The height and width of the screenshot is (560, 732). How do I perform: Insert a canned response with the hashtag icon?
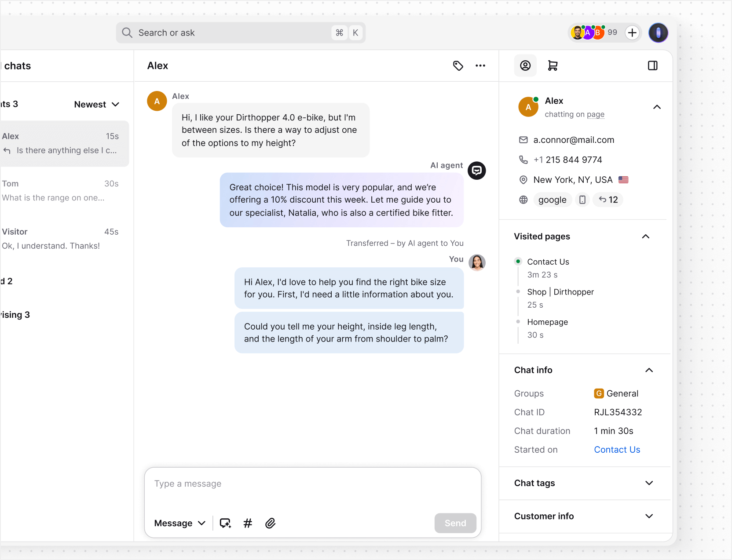pos(248,523)
